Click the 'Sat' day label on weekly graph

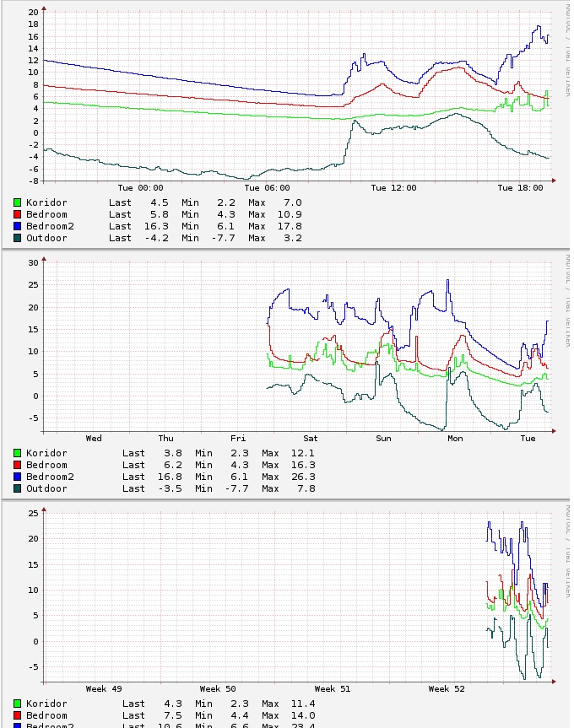(x=311, y=439)
